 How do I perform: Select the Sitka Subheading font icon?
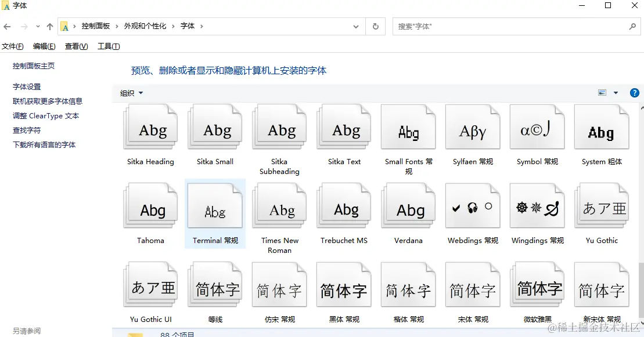280,127
